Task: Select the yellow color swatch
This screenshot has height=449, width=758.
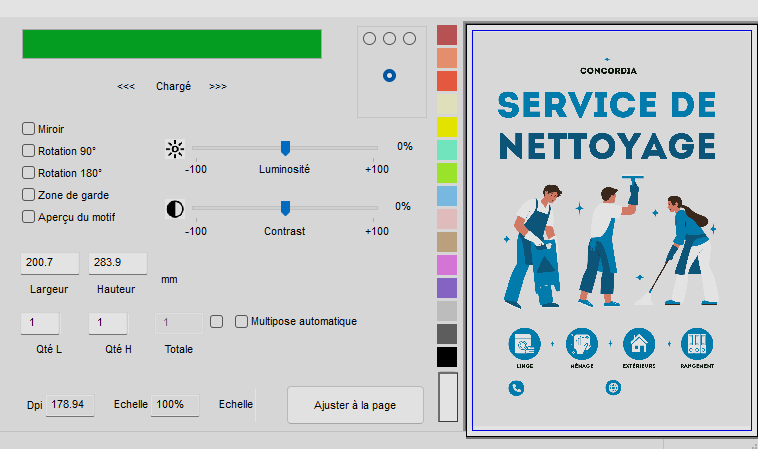Action: click(447, 127)
